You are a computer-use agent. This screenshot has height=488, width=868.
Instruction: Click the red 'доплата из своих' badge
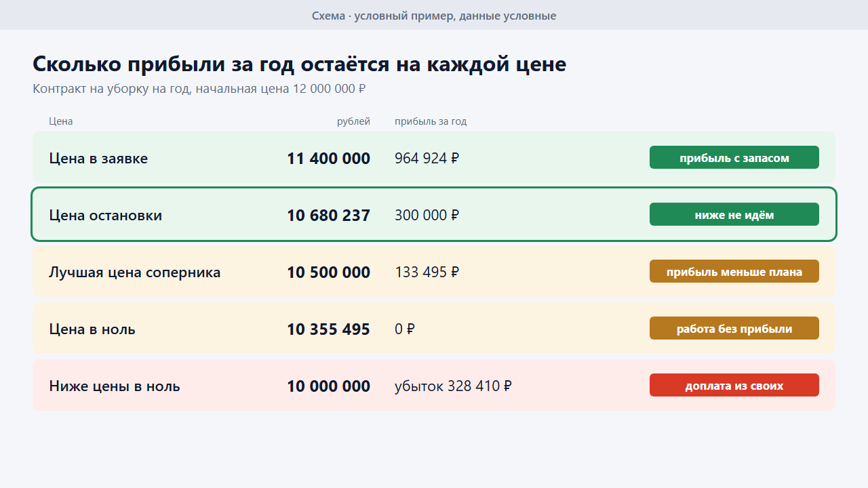(734, 385)
